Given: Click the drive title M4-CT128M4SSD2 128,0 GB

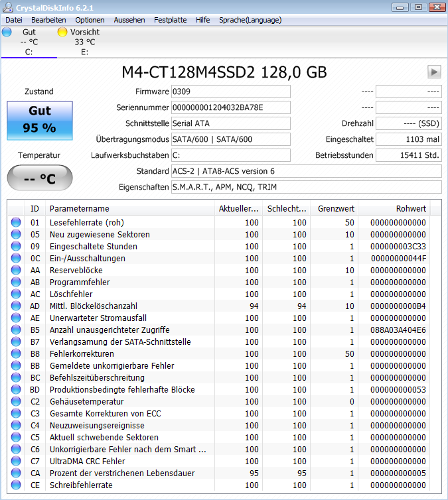Looking at the screenshot, I should coord(224,72).
